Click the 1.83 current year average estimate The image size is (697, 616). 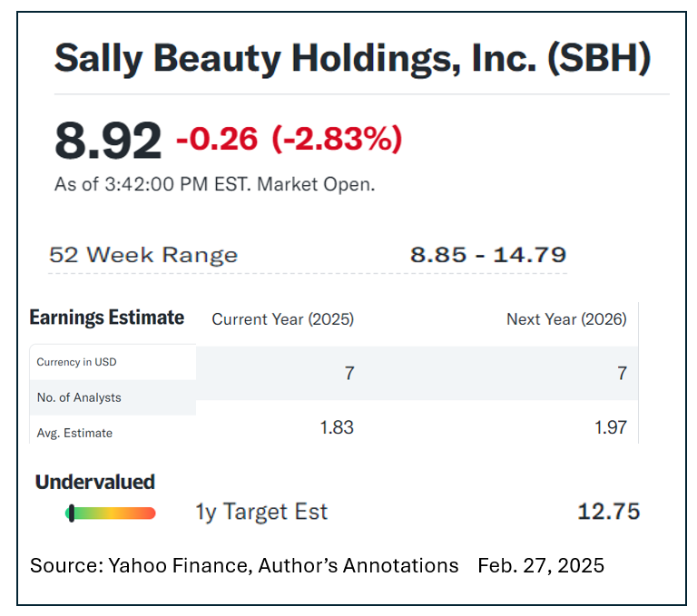point(337,427)
